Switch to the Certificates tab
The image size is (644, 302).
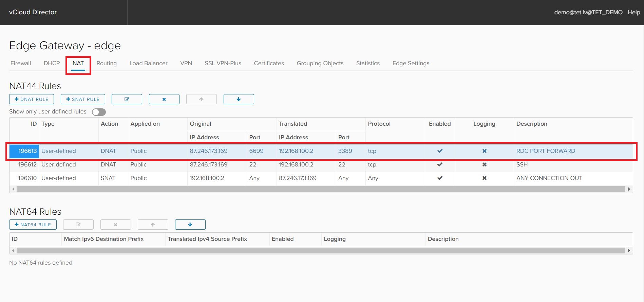(269, 63)
